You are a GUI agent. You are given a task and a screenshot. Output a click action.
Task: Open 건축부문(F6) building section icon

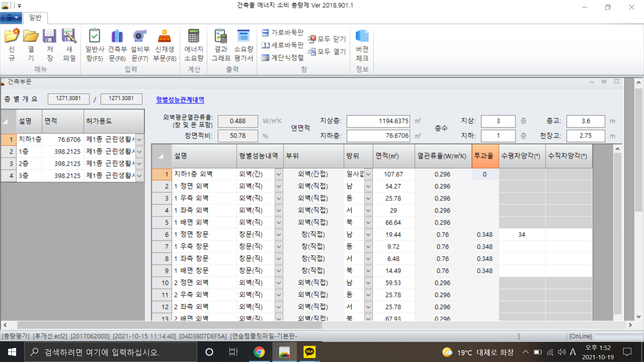click(x=117, y=36)
